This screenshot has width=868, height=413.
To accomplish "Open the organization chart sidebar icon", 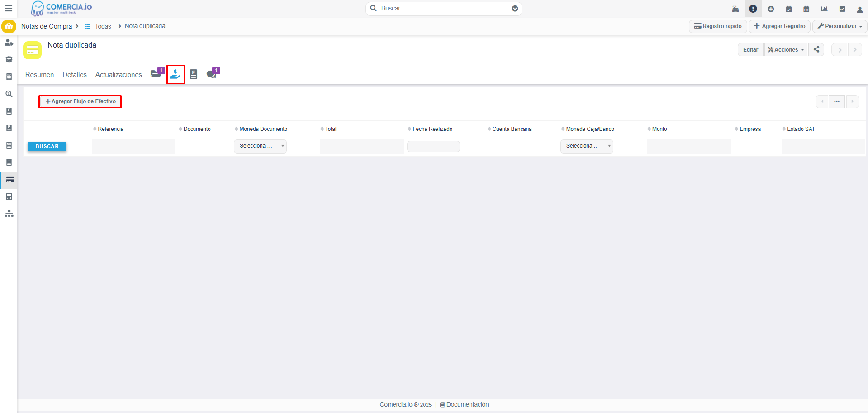I will pos(9,214).
